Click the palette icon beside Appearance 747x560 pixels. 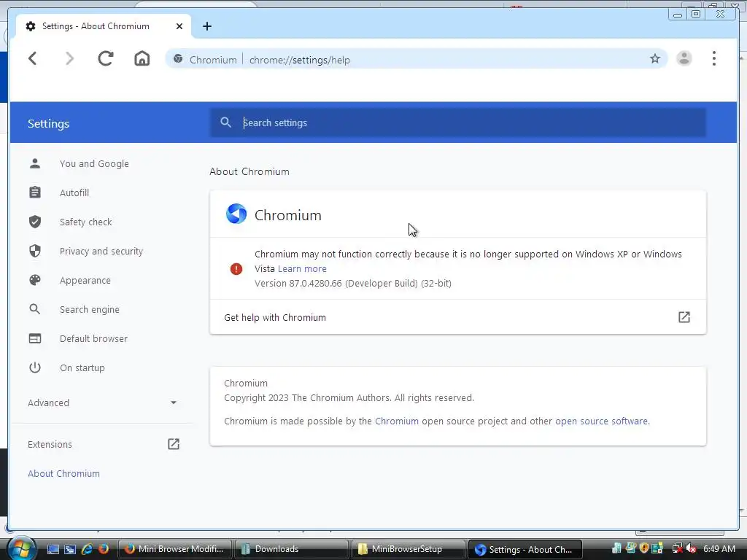pos(35,280)
